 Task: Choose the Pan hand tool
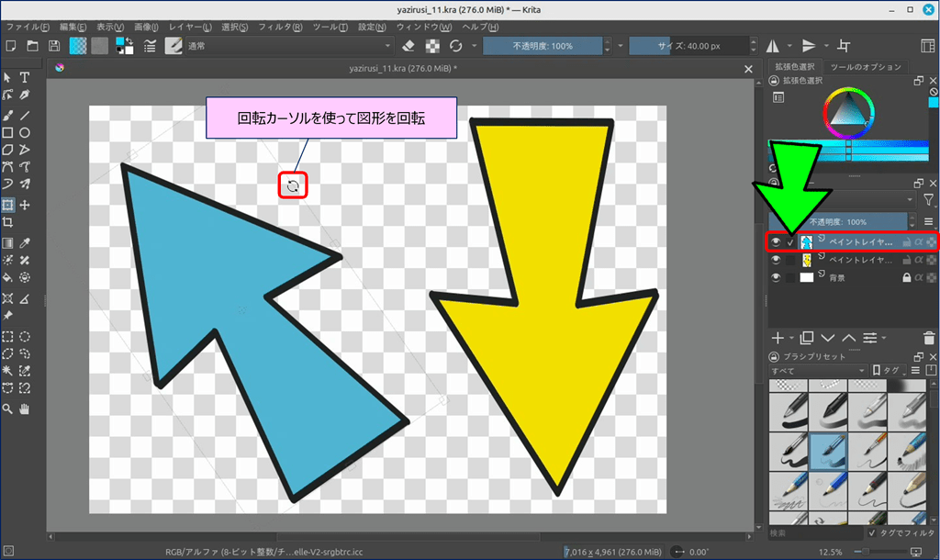pyautogui.click(x=25, y=409)
